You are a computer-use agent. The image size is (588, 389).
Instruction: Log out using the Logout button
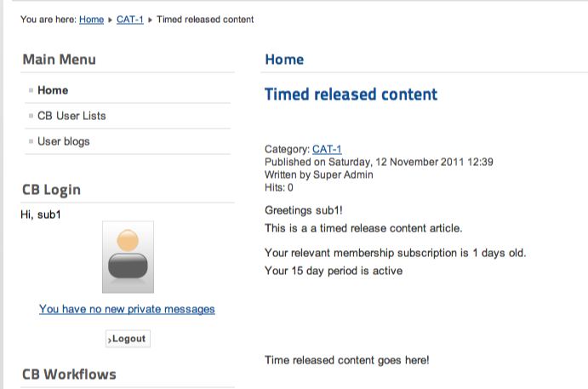(128, 339)
